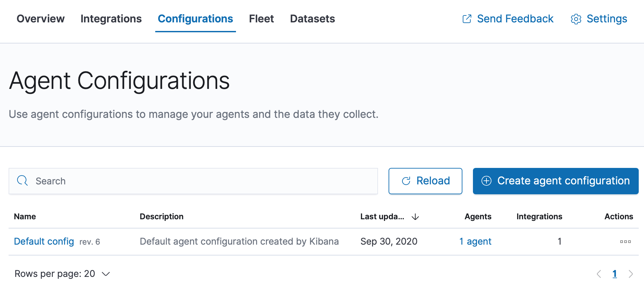The width and height of the screenshot is (644, 295).
Task: Open the Integrations tab
Action: tap(111, 19)
